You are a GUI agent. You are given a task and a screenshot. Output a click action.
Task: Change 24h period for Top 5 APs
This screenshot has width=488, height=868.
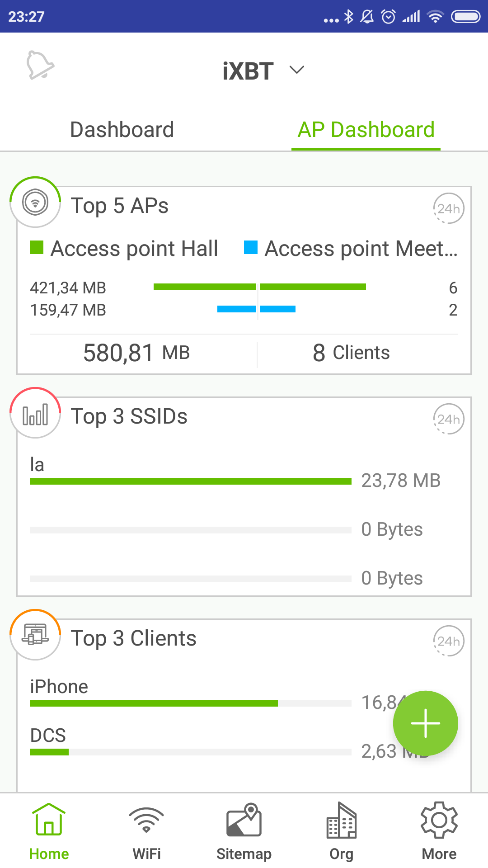[x=449, y=208]
